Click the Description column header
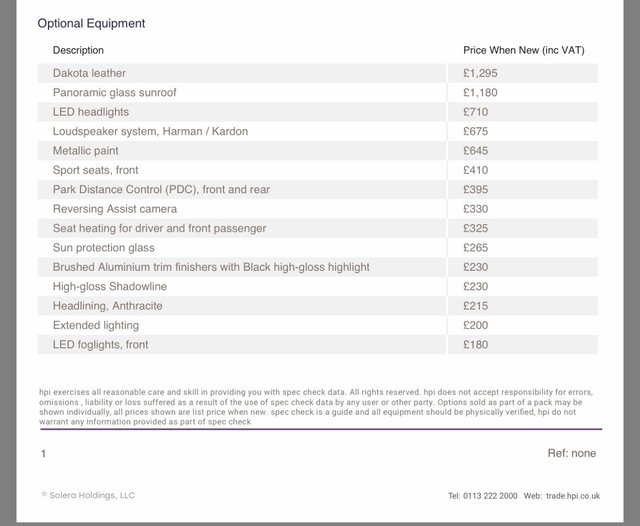640x526 pixels. [78, 50]
